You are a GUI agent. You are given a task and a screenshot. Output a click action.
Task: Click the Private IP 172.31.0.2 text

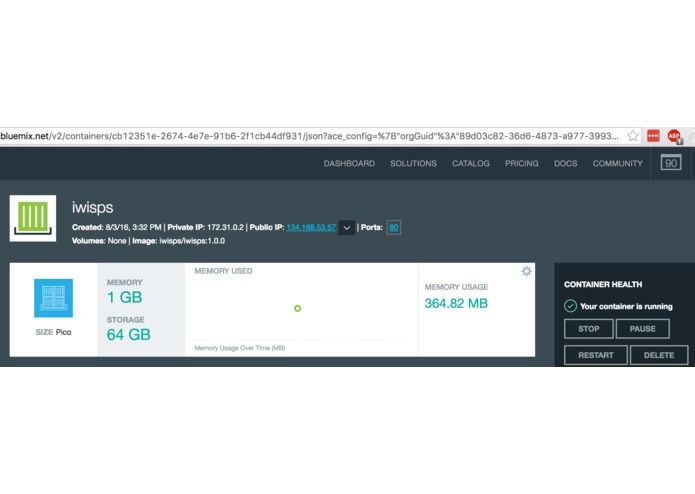coord(206,228)
